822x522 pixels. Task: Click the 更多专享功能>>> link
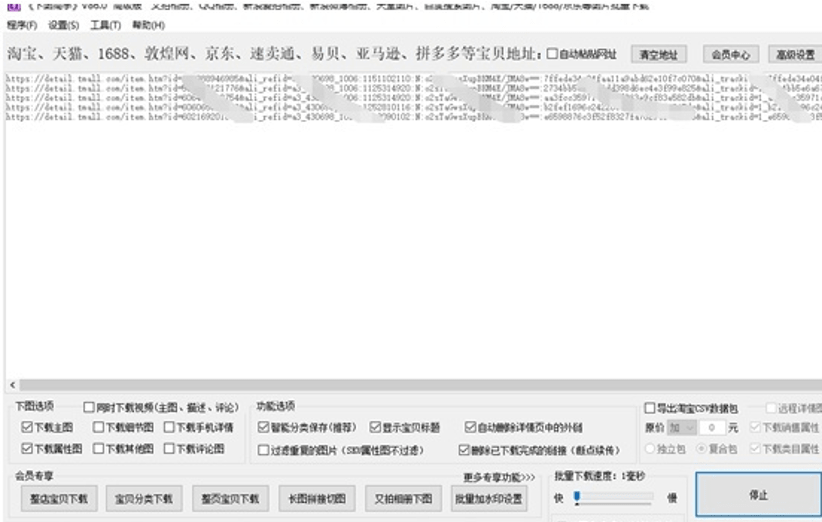[x=499, y=477]
